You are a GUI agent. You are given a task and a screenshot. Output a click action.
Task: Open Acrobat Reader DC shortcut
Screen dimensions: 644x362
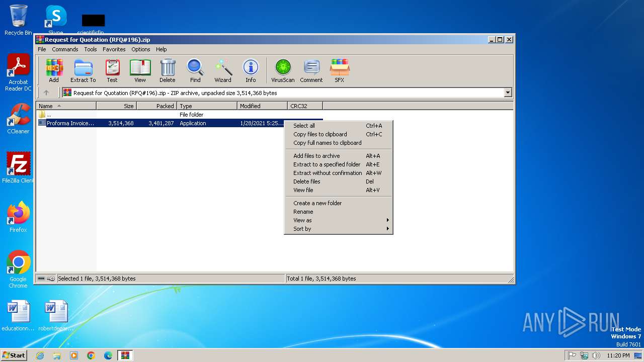(18, 73)
